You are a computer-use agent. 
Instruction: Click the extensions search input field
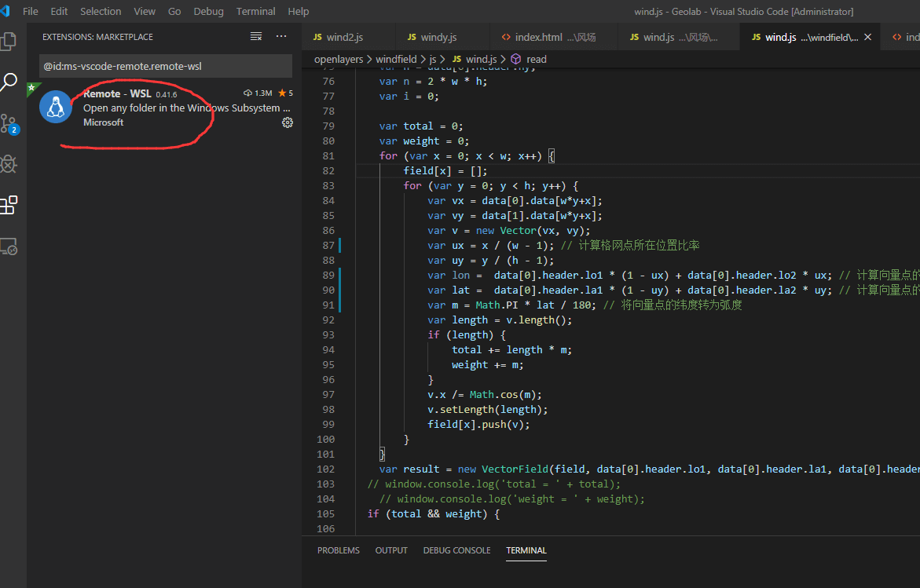tap(165, 66)
